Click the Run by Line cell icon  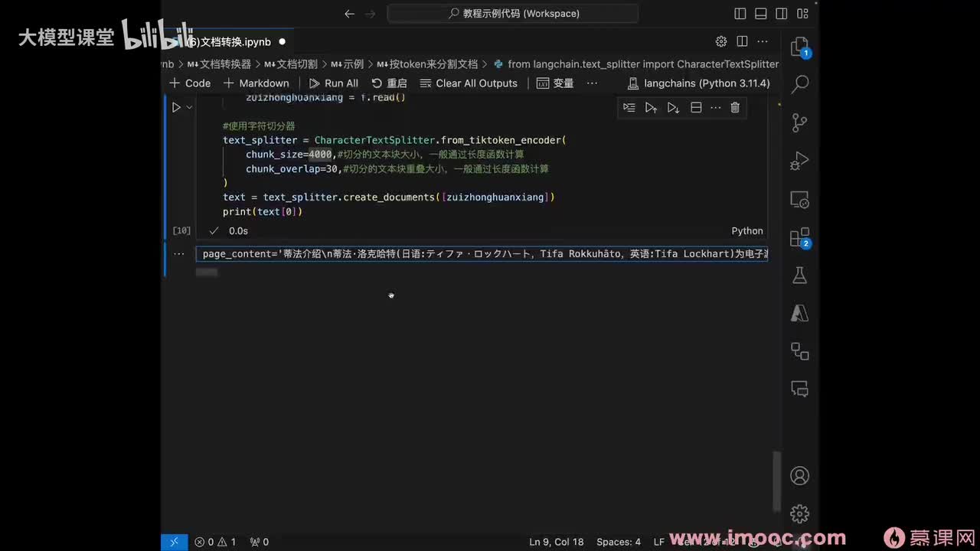(629, 108)
